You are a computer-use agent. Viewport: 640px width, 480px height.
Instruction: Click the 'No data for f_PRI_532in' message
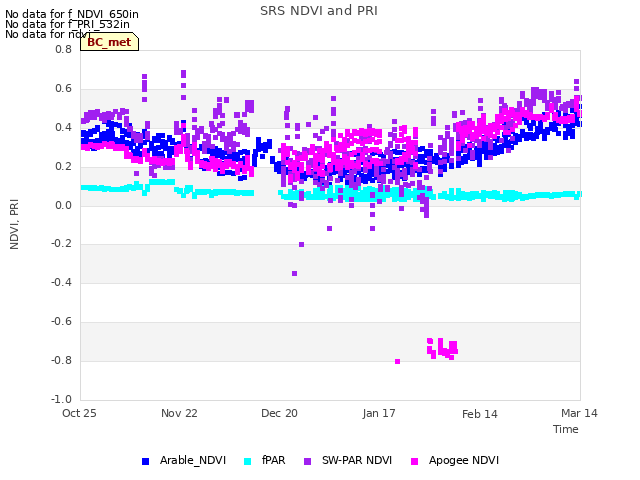pyautogui.click(x=67, y=24)
